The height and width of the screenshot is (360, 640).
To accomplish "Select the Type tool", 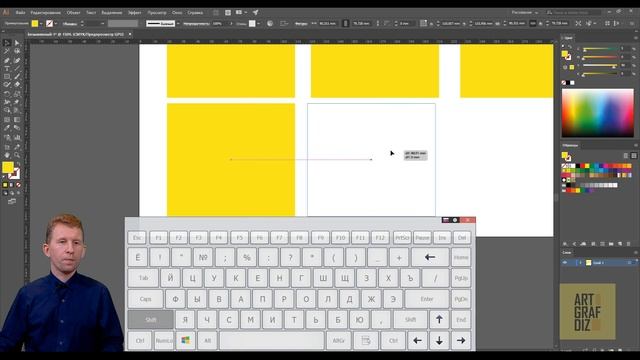I will (x=7, y=68).
